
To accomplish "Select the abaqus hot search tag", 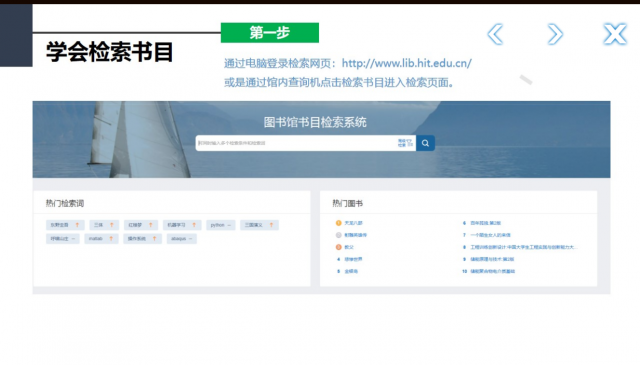I will coord(182,239).
